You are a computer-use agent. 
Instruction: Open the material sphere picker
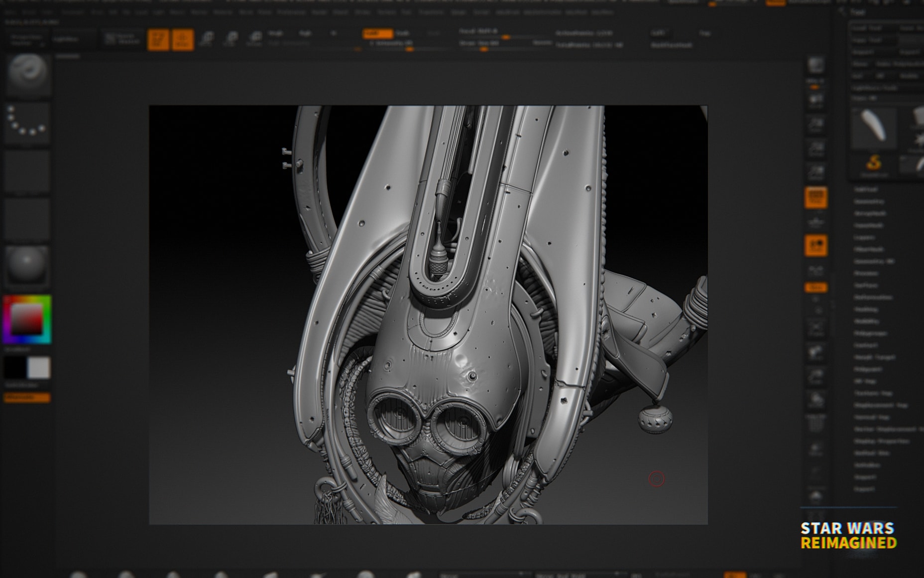28,266
